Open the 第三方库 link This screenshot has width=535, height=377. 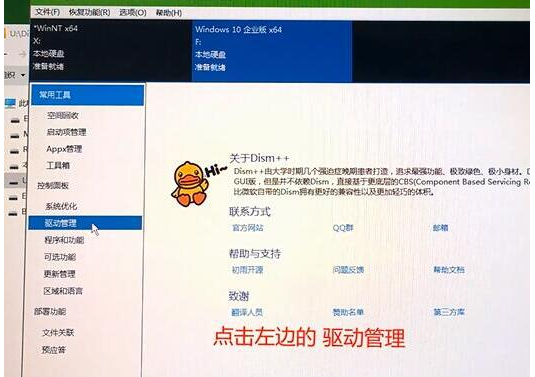click(x=449, y=312)
